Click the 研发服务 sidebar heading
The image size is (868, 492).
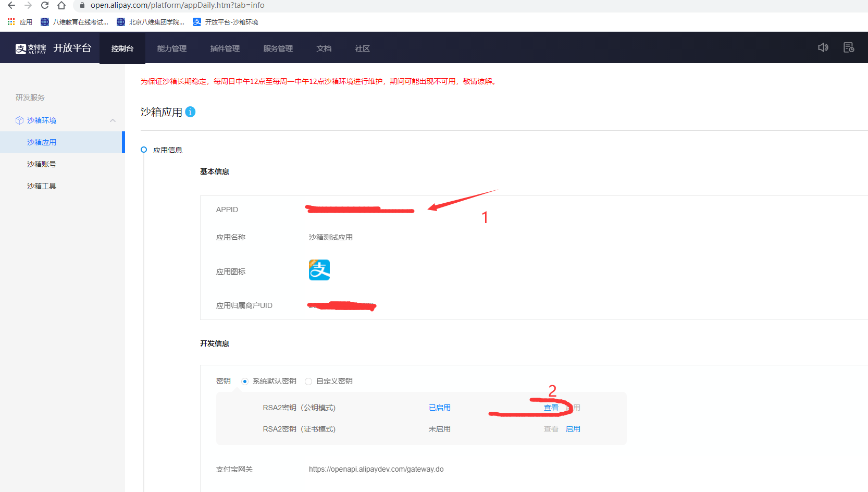click(30, 97)
